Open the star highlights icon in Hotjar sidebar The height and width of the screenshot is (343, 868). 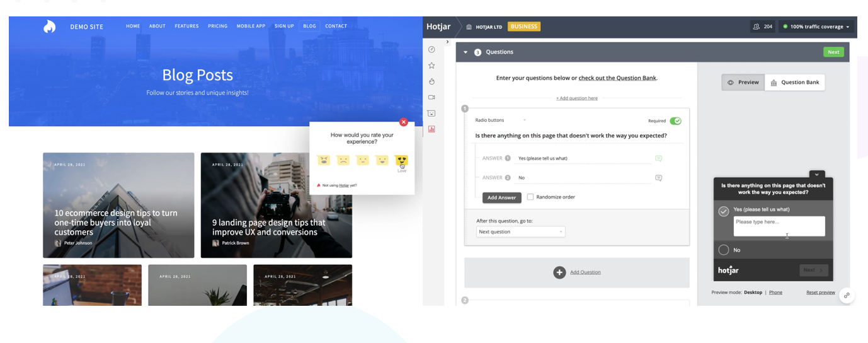pyautogui.click(x=431, y=65)
